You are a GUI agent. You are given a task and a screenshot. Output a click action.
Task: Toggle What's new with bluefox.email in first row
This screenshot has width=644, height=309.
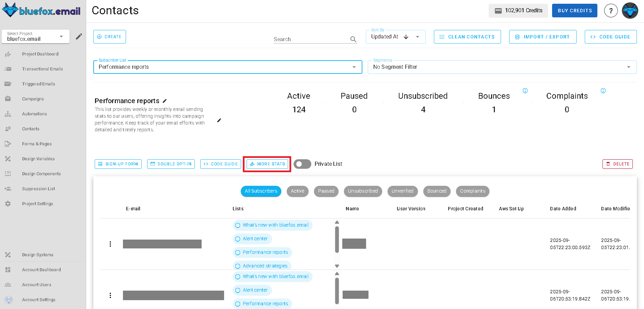tap(272, 225)
